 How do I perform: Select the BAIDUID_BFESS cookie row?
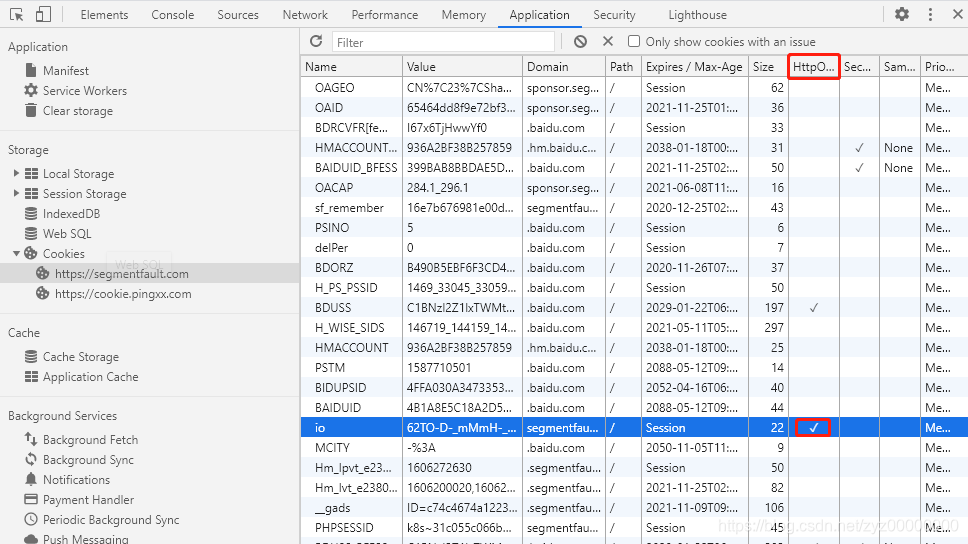(x=634, y=167)
